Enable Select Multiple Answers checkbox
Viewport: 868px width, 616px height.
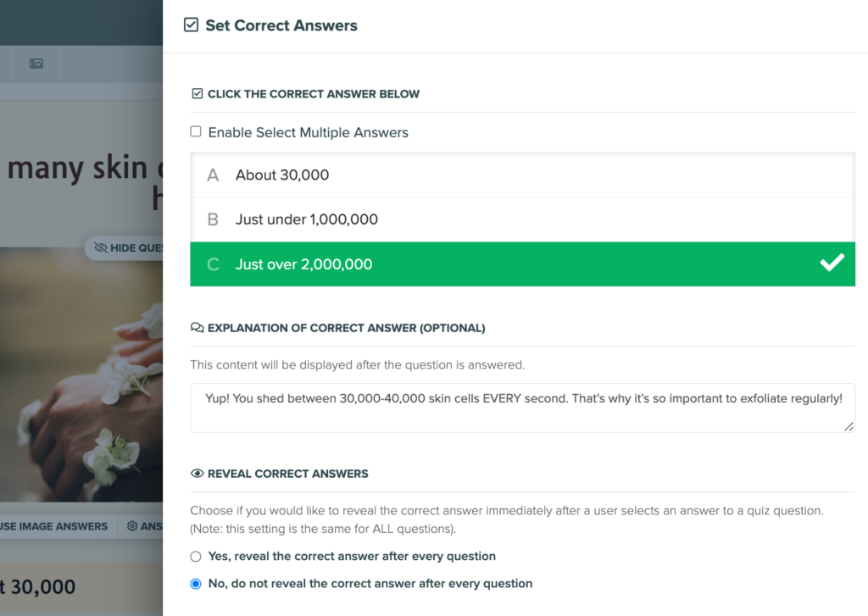tap(196, 131)
